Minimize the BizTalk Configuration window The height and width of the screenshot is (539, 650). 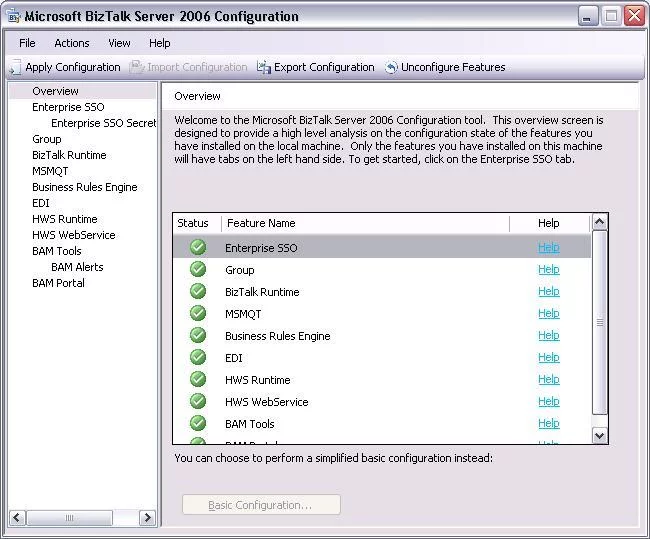[x=588, y=17]
